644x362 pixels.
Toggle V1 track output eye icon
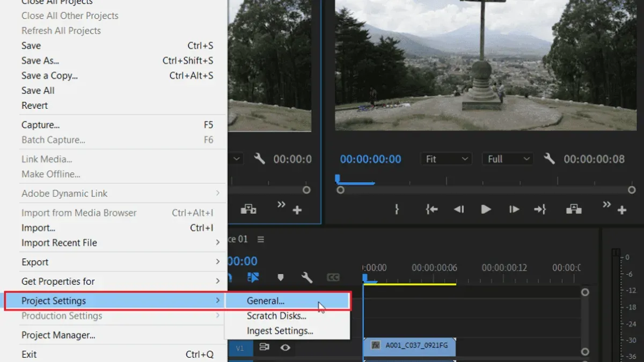tap(286, 348)
